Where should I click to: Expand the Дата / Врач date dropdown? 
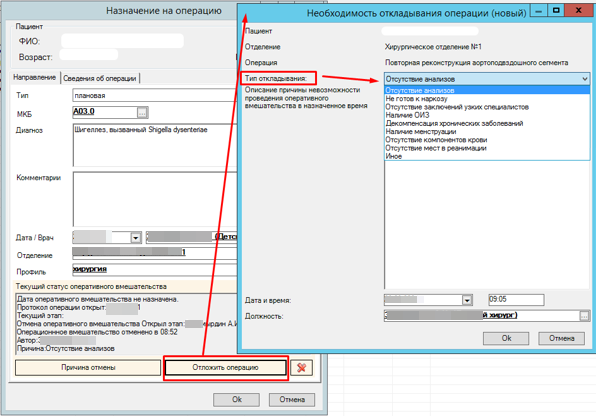tap(136, 238)
